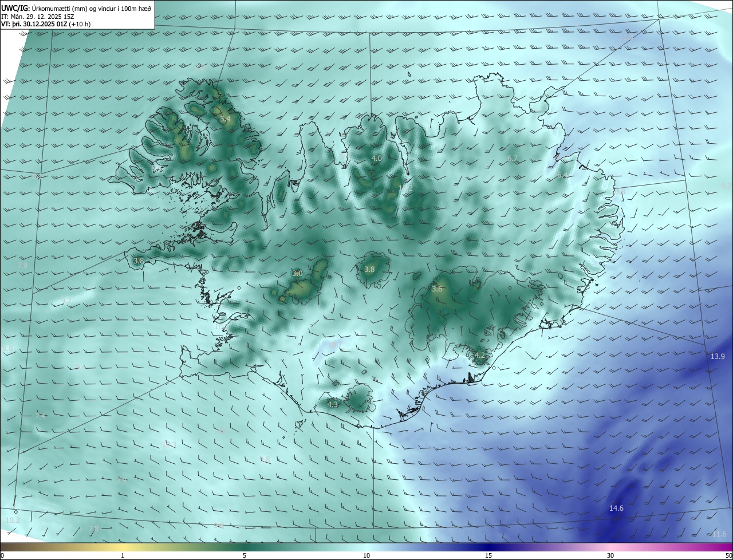Click the 10.3 value label over the sea

[x=169, y=444]
